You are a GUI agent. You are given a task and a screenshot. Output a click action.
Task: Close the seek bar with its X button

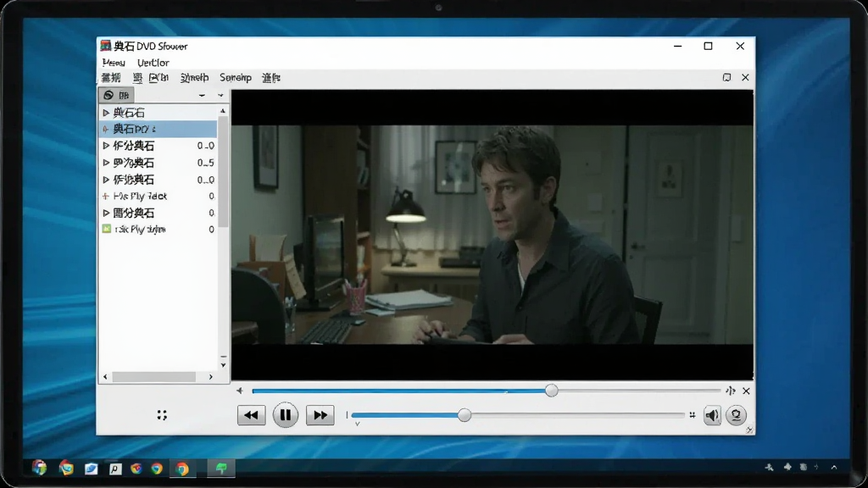[x=746, y=391]
